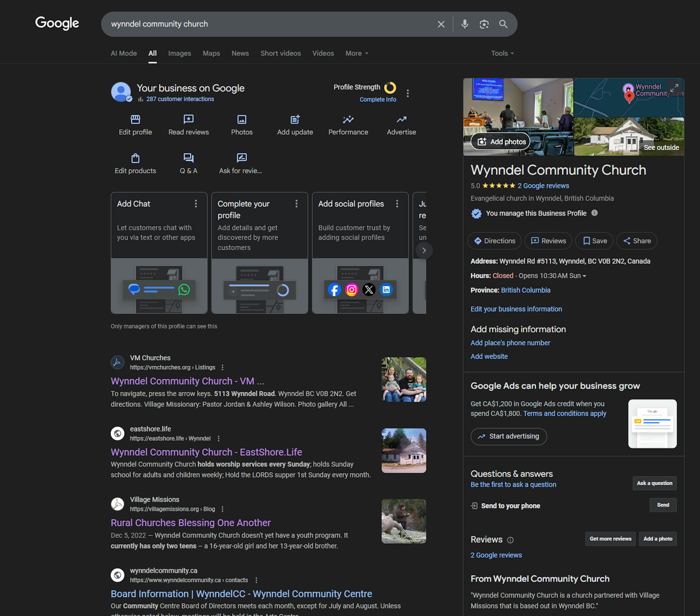Screen dimensions: 700x616
Task: Open Add Chat card options menu
Action: coord(196,204)
